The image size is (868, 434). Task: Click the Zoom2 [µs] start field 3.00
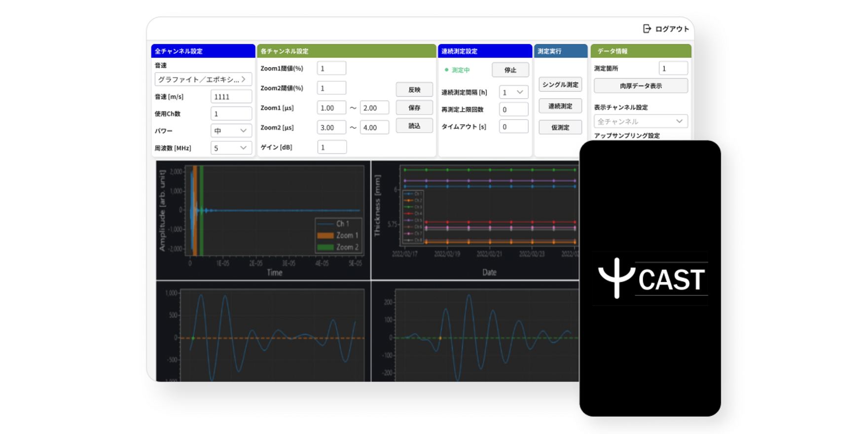pos(331,128)
